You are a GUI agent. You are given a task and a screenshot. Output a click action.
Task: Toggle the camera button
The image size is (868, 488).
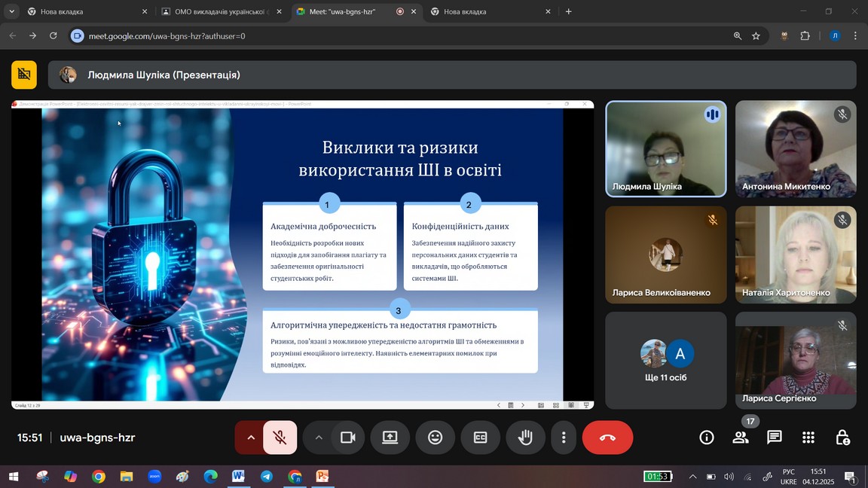(x=347, y=438)
